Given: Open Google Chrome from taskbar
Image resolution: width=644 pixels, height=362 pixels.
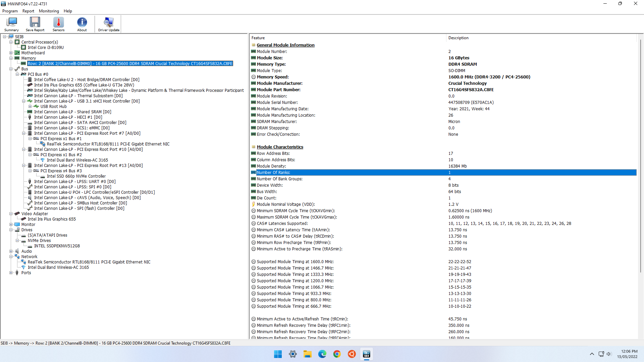Looking at the screenshot, I should (x=337, y=354).
